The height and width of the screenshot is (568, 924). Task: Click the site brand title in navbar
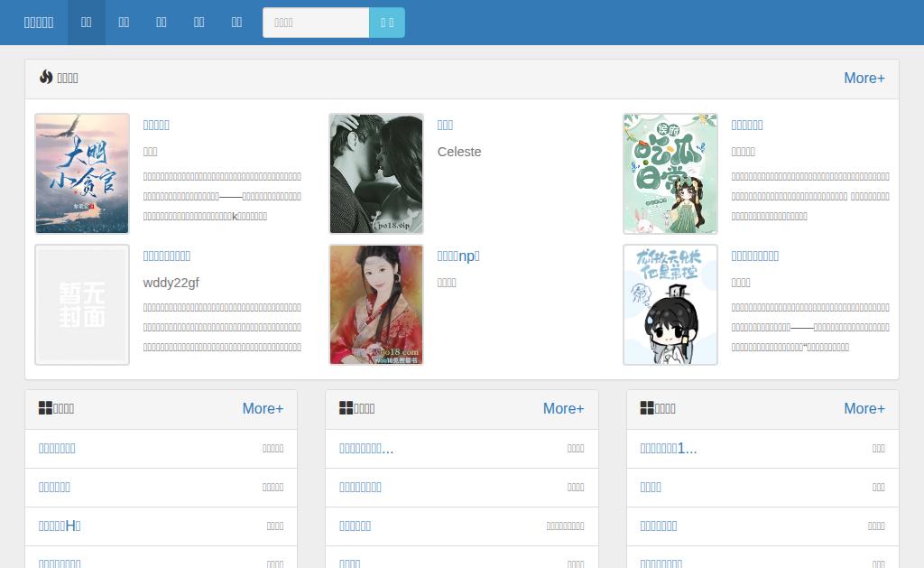[39, 23]
